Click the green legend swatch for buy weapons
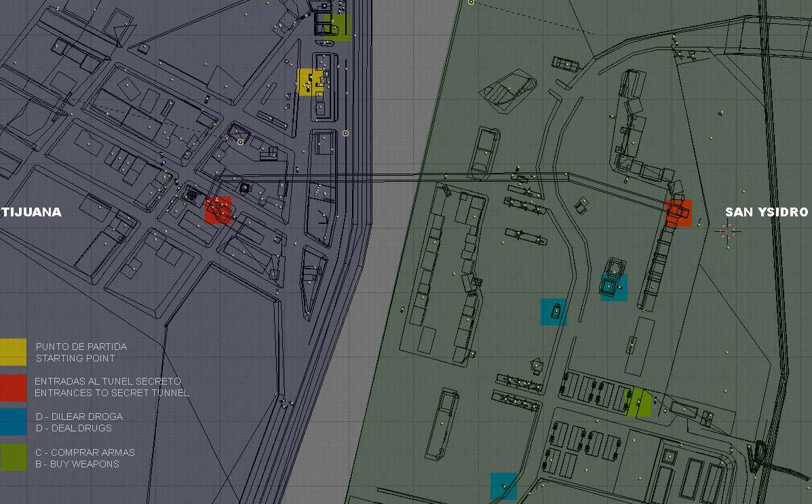Viewport: 812px width, 504px height. [x=14, y=457]
